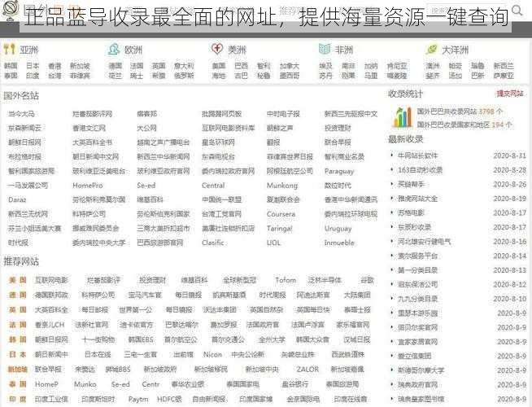Open the 非洲 continent category

(344, 50)
